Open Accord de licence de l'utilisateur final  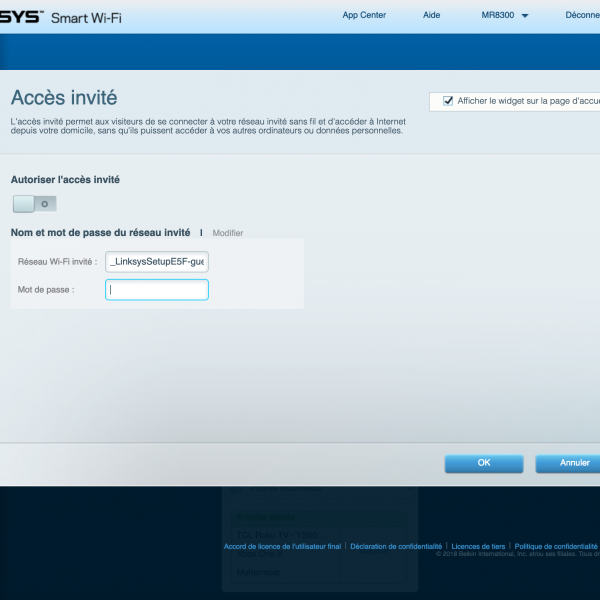point(282,547)
